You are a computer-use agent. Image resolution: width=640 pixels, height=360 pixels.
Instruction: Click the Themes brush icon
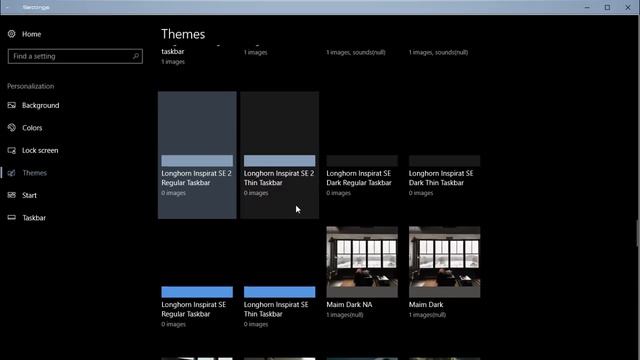coord(11,173)
